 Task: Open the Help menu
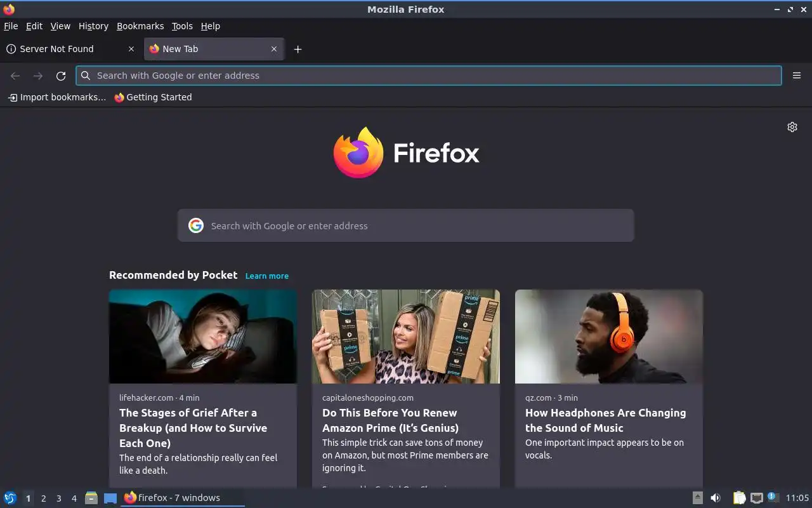pyautogui.click(x=210, y=26)
